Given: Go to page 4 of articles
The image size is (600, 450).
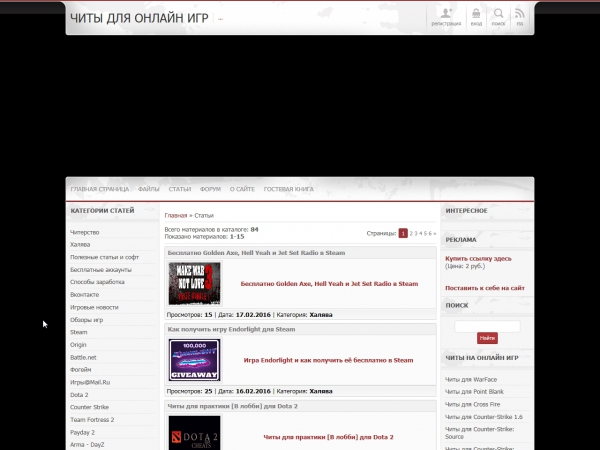Looking at the screenshot, I should point(421,233).
